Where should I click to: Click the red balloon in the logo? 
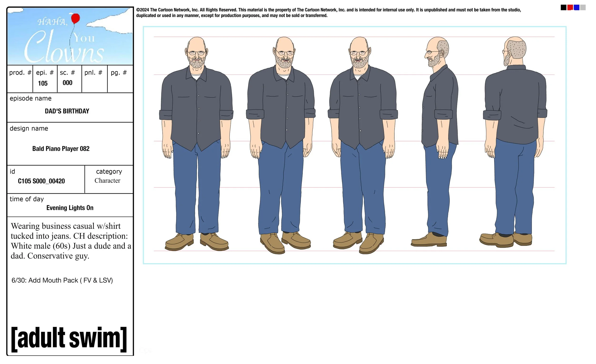(x=76, y=18)
